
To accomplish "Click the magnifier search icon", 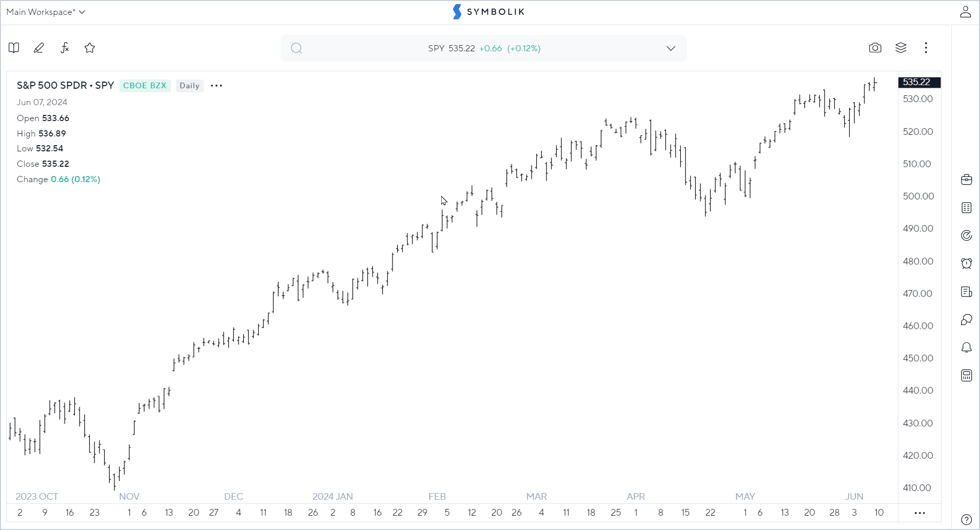I will pos(297,48).
